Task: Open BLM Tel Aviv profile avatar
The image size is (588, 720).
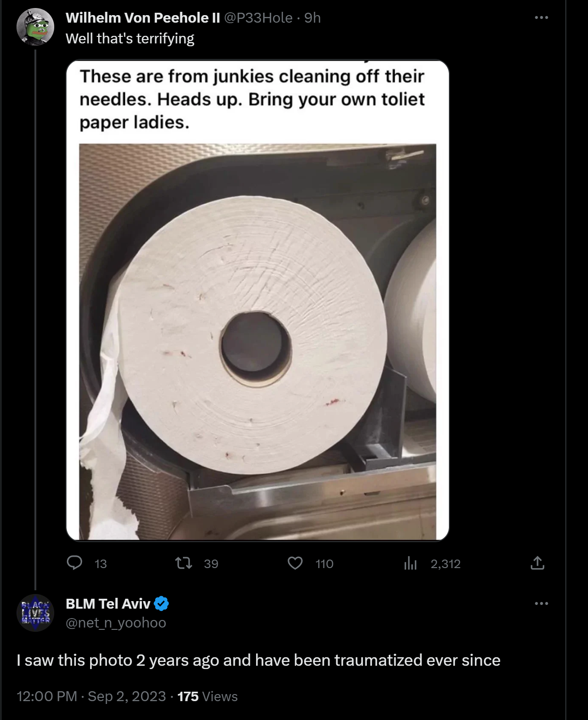Action: point(35,612)
